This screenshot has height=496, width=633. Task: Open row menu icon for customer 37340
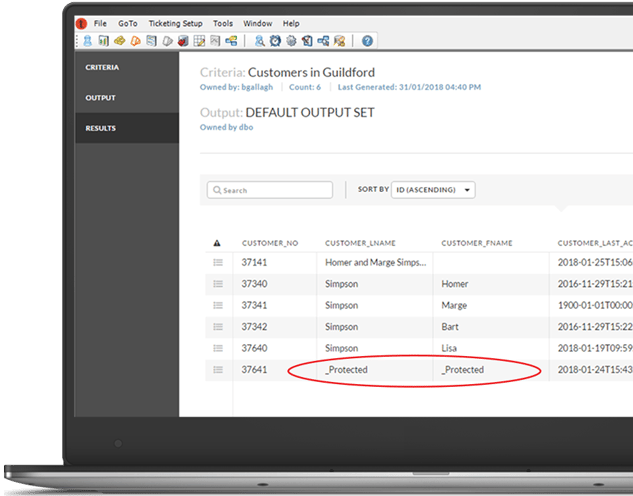pyautogui.click(x=218, y=284)
